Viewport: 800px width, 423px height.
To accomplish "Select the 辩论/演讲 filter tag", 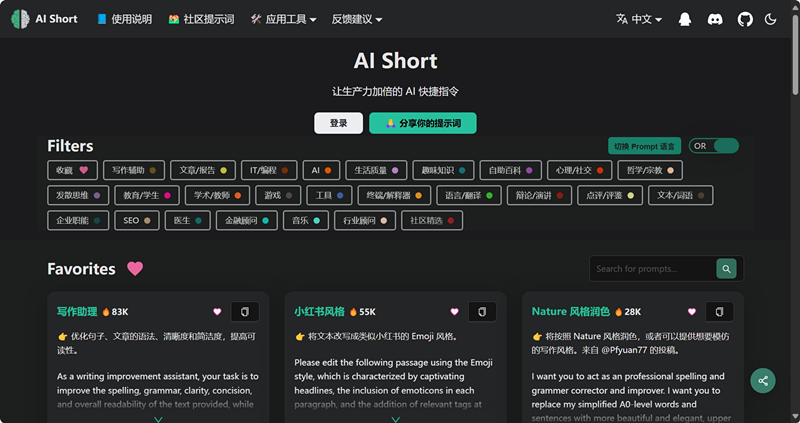I will click(539, 195).
